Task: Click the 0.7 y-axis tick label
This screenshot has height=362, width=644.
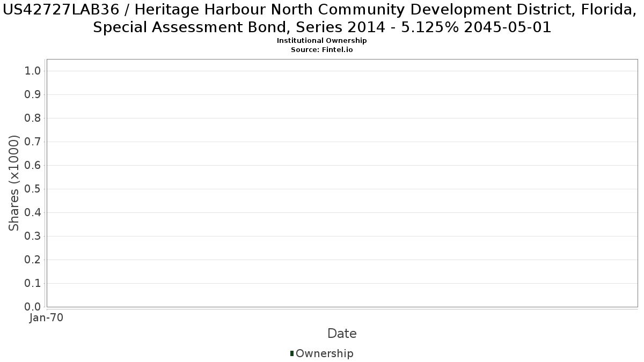Action: click(33, 142)
